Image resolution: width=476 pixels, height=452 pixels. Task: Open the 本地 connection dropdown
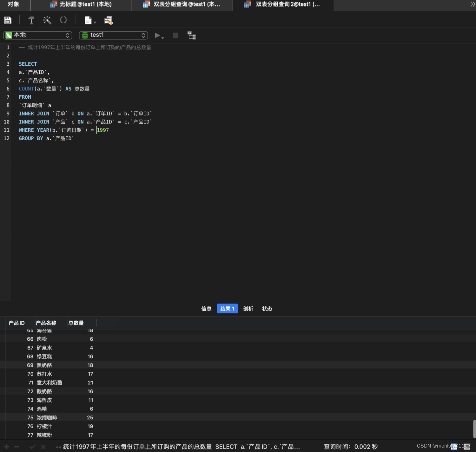click(x=38, y=35)
